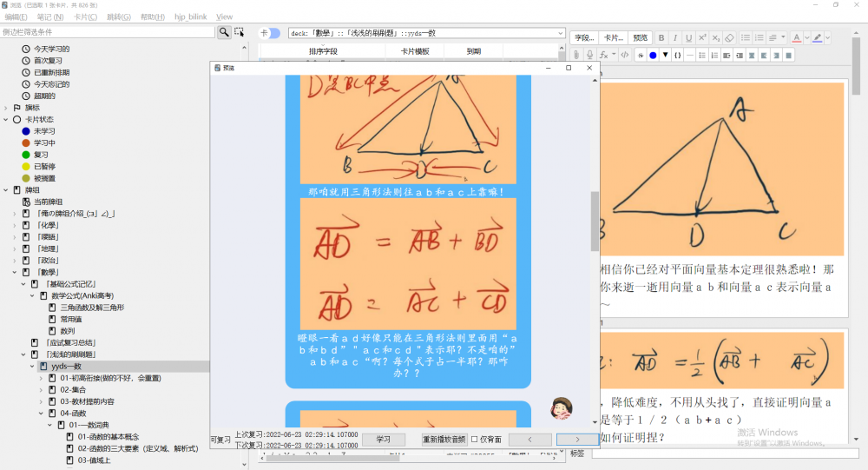
Task: Click the 预览 preview button
Action: pyautogui.click(x=640, y=37)
